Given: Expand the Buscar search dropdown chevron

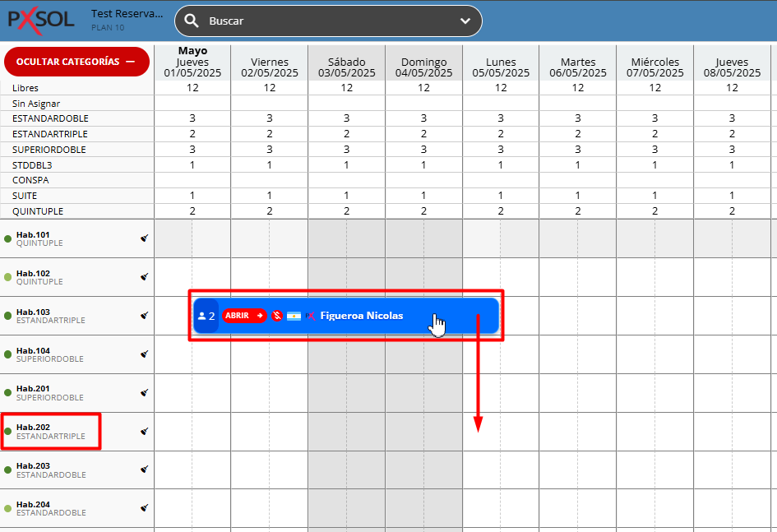Looking at the screenshot, I should 465,21.
